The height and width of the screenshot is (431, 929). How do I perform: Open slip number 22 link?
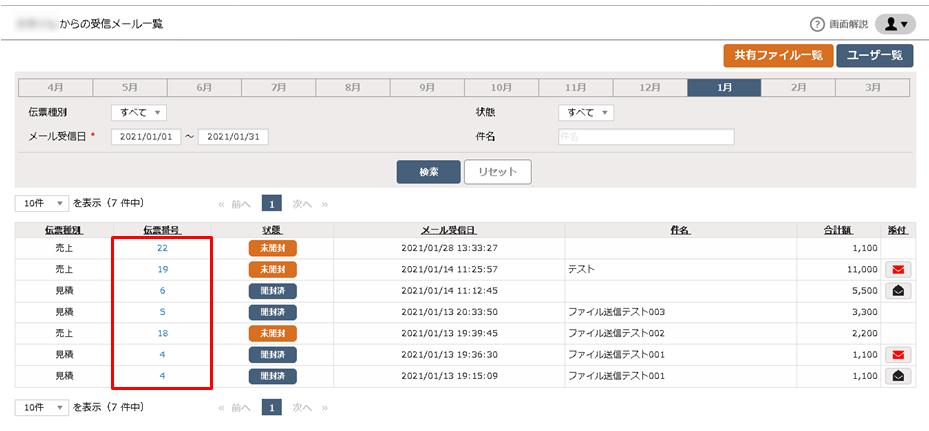pos(162,248)
